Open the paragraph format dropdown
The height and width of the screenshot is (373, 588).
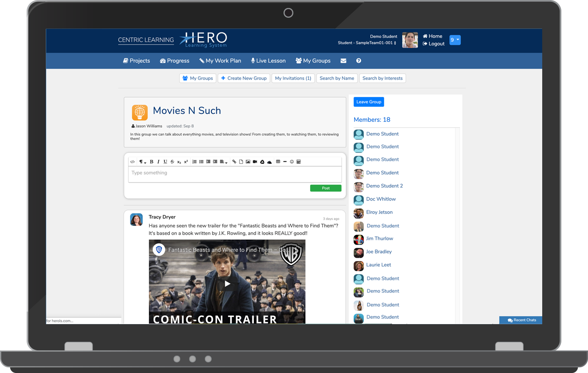(x=142, y=162)
